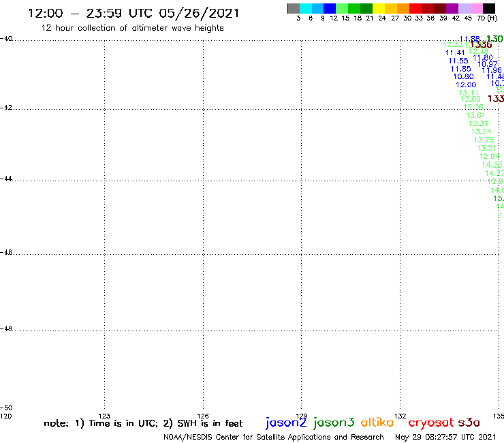This screenshot has height=443, width=504.
Task: Click the latitude axis label -44
Action: [x=6, y=179]
